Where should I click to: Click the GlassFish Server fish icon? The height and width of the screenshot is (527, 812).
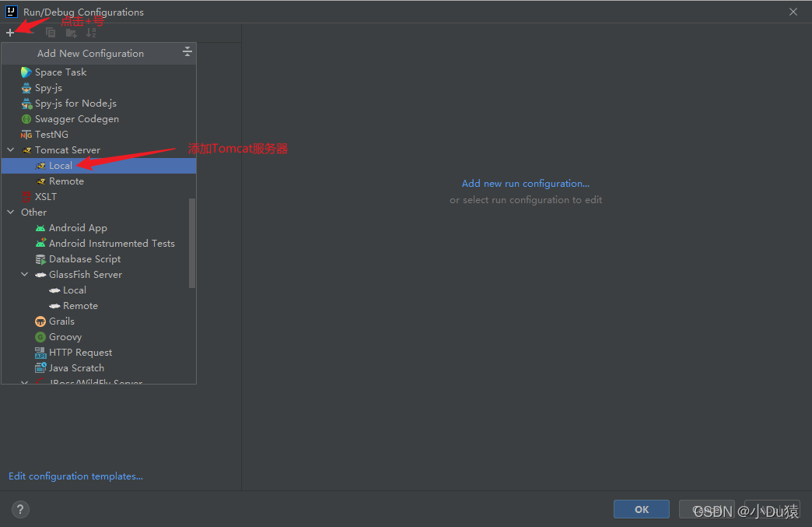click(40, 275)
